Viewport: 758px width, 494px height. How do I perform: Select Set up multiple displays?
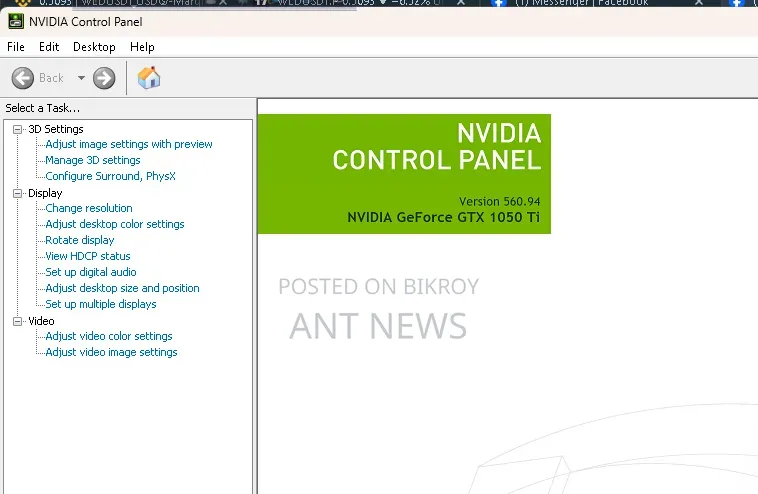[101, 304]
